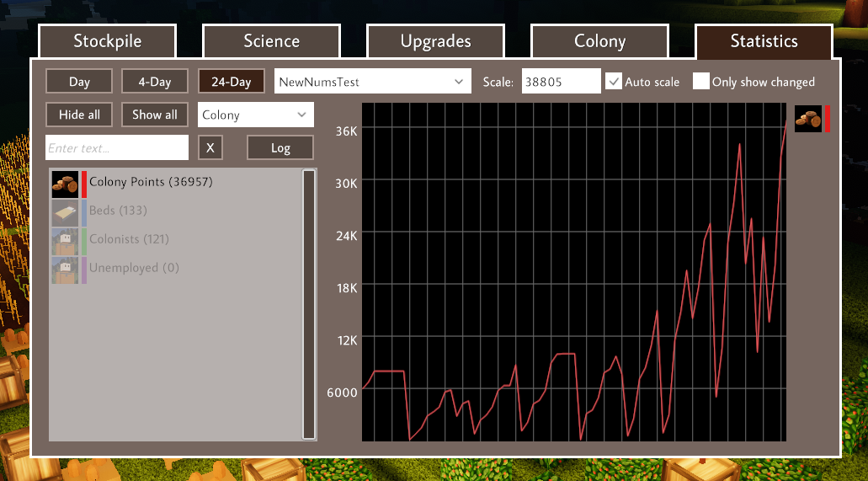Screen dimensions: 868x481
Task: Click purple swatch beside Unemployed
Action: coord(84,270)
